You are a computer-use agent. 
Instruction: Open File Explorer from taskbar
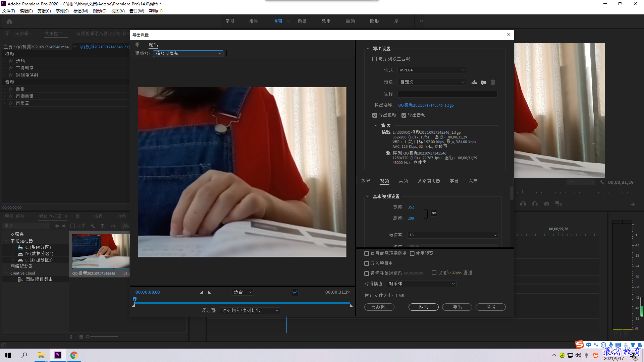click(x=41, y=355)
